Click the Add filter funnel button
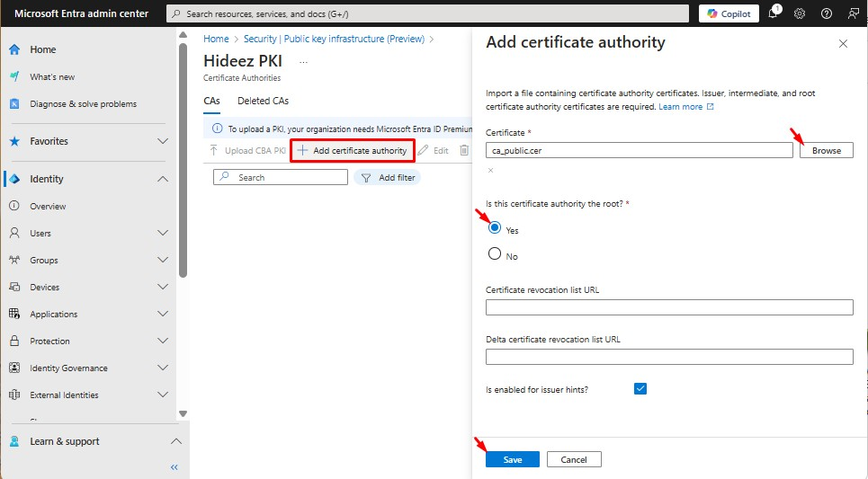 pyautogui.click(x=388, y=178)
